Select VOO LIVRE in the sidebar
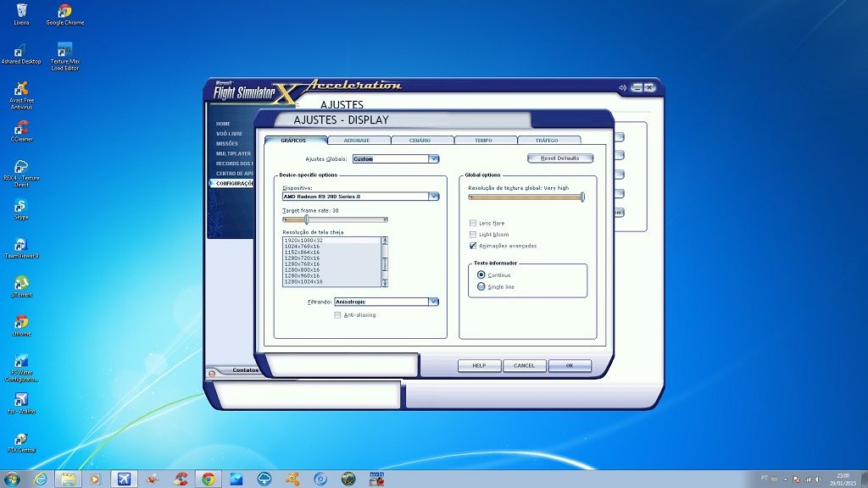Viewport: 868px width, 488px height. [x=229, y=134]
